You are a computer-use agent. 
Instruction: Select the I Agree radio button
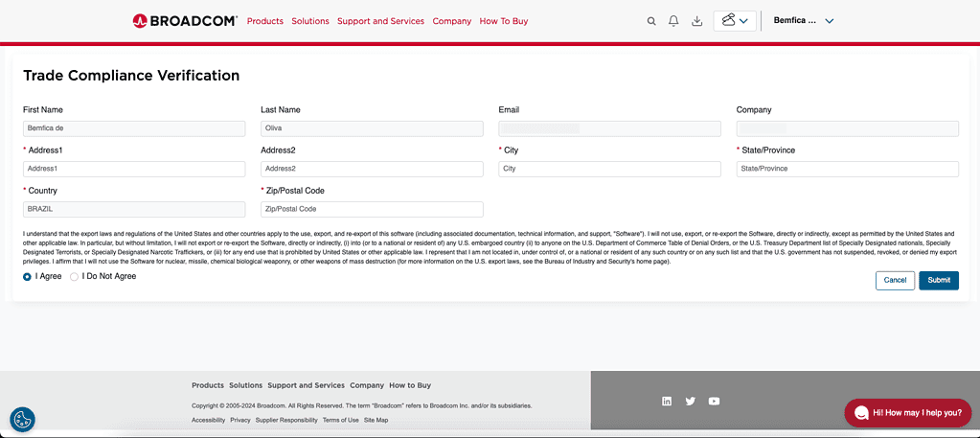[28, 277]
